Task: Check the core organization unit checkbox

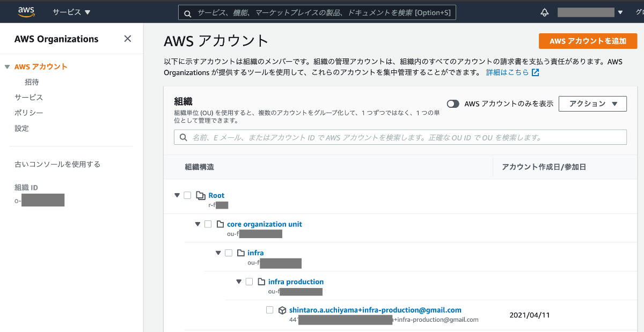Action: tap(208, 224)
